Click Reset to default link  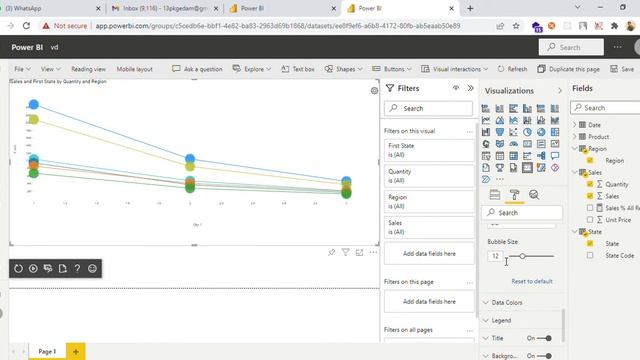[x=531, y=281]
